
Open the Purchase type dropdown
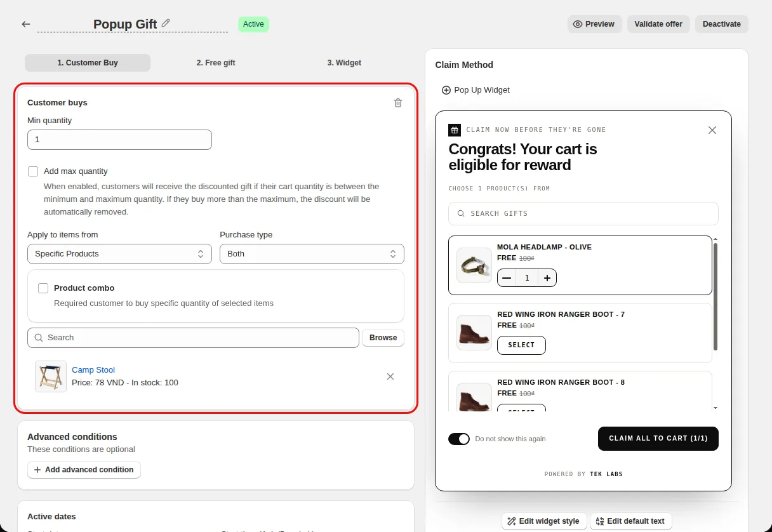pos(312,254)
